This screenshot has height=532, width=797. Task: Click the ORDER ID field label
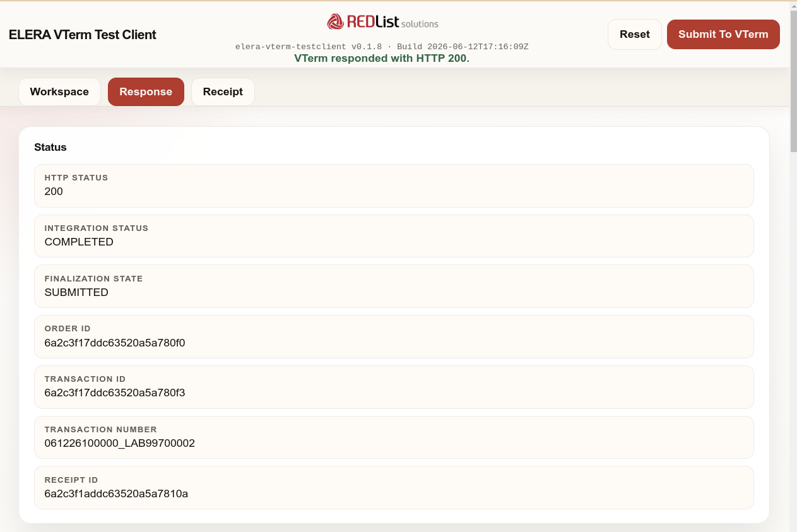coord(68,328)
